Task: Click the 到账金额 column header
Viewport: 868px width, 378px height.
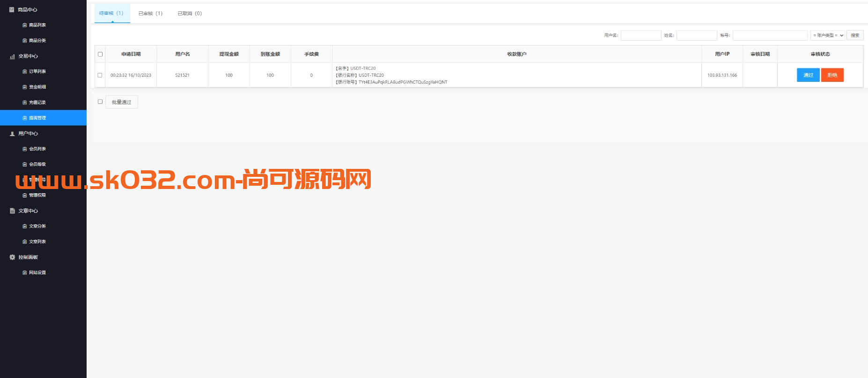Action: click(x=270, y=54)
